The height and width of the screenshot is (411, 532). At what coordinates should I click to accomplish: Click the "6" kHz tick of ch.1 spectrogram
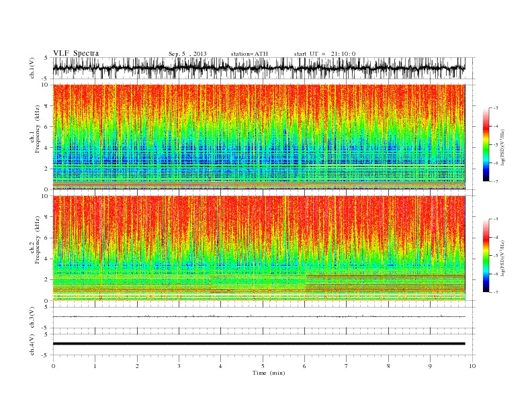pyautogui.click(x=47, y=126)
